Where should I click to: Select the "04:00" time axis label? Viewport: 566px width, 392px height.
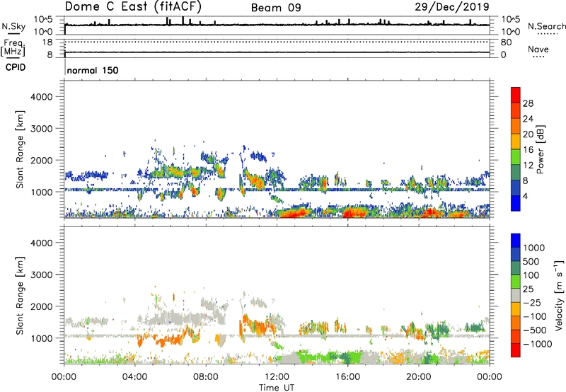[135, 377]
